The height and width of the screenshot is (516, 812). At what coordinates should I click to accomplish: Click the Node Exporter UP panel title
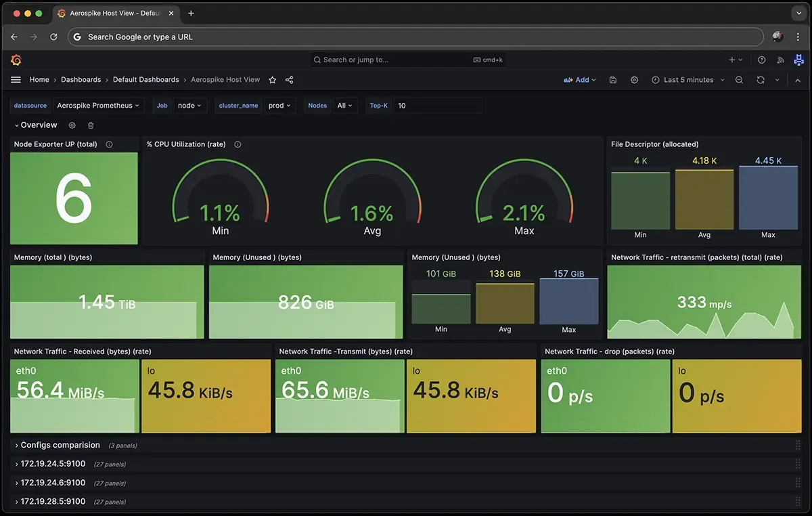(55, 144)
